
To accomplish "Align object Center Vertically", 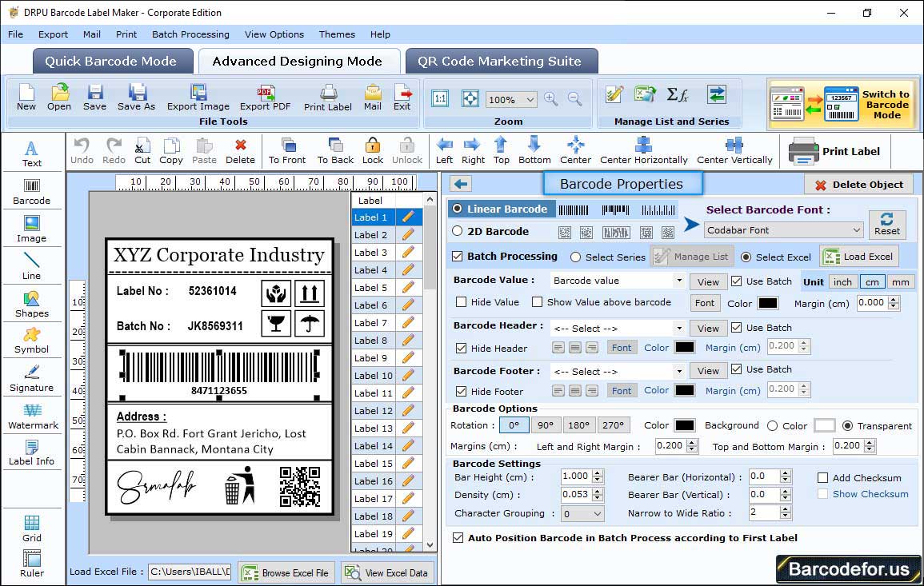I will [x=734, y=151].
